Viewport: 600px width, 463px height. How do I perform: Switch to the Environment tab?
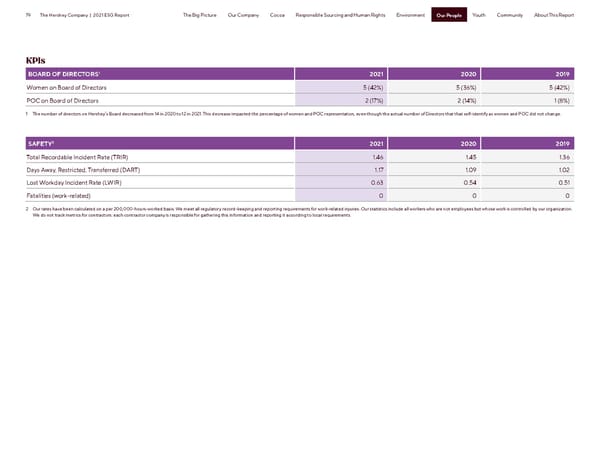click(x=411, y=15)
